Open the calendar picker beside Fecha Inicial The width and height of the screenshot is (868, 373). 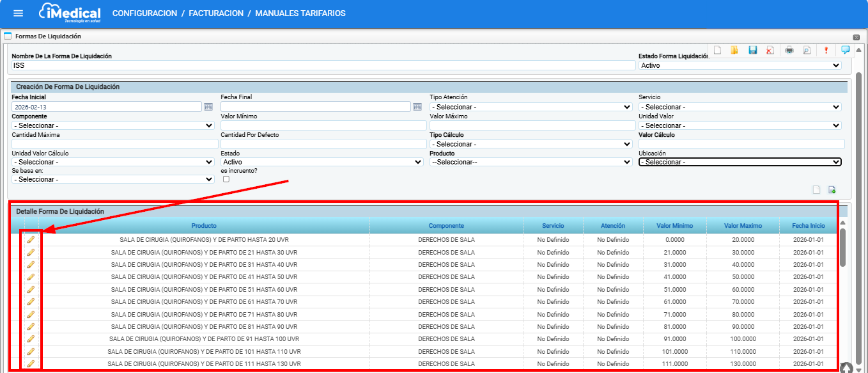(x=208, y=107)
